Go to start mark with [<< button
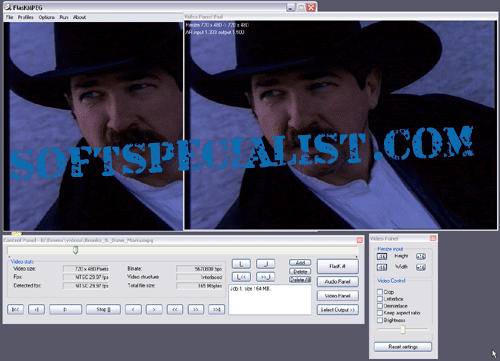 (x=241, y=277)
